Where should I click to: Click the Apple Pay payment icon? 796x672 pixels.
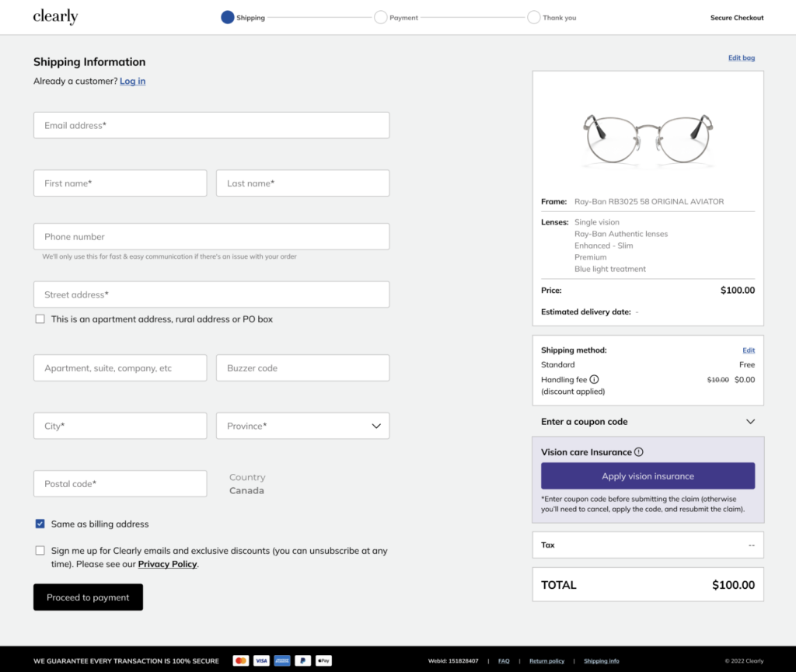click(x=323, y=660)
